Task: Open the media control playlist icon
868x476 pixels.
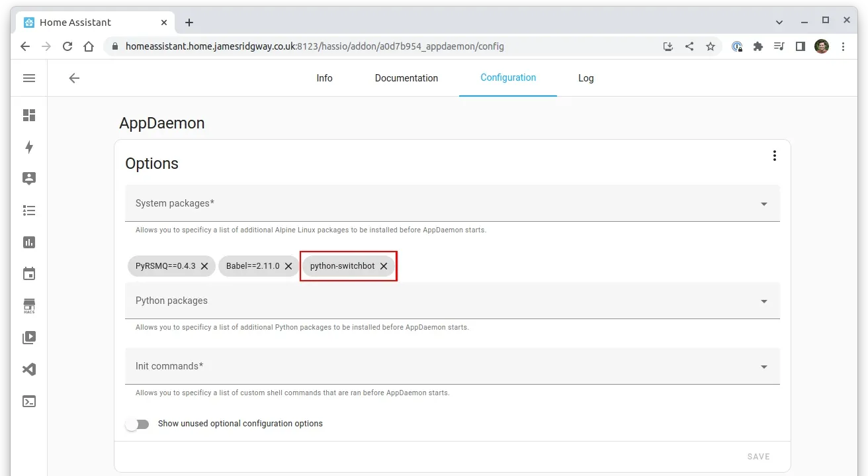Action: point(779,46)
